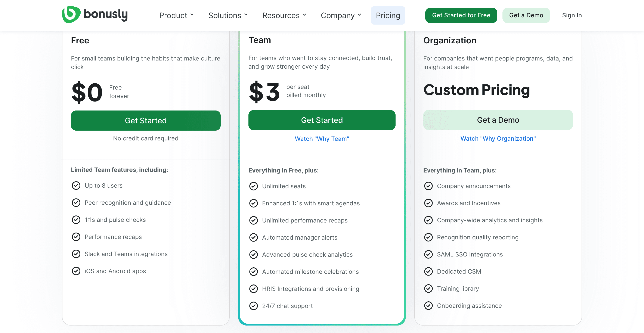Screen dimensions: 644x333
Task: Click Get Started for Free button
Action: tap(461, 15)
